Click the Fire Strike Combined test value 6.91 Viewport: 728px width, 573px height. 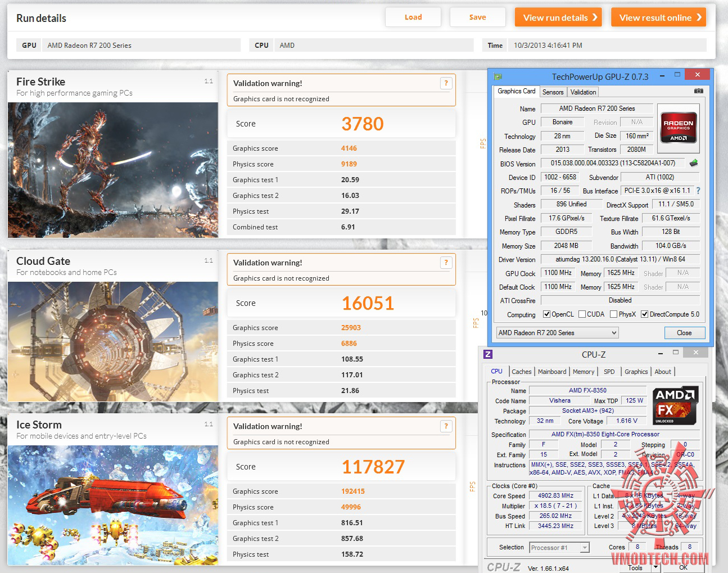coord(348,227)
